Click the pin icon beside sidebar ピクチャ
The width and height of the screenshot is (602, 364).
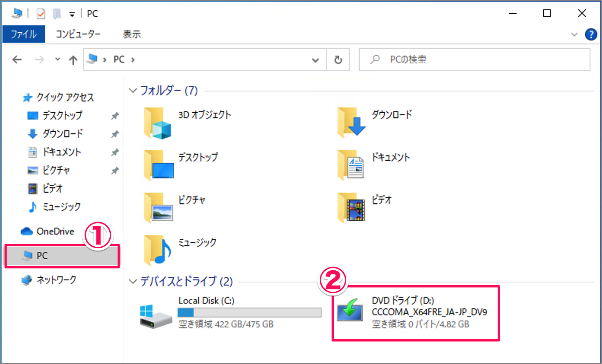click(115, 171)
